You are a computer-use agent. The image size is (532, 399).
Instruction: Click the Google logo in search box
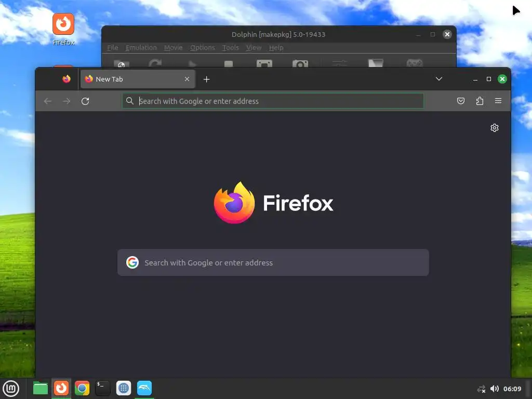(132, 262)
